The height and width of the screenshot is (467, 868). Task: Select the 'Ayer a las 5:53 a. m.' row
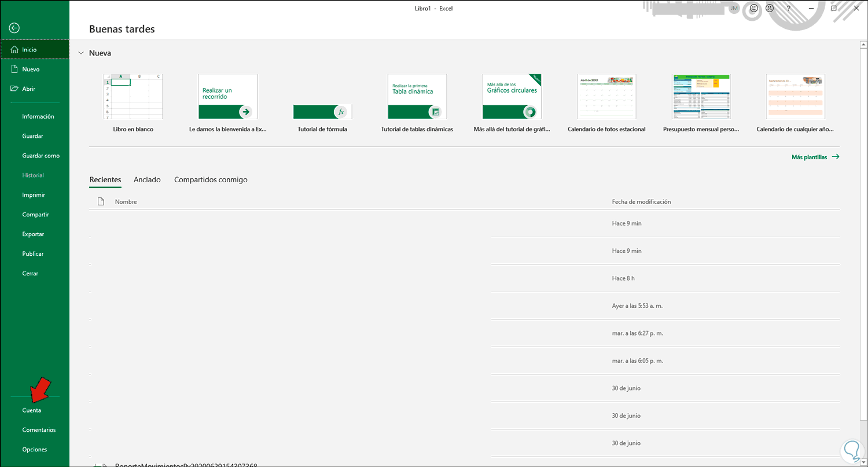pyautogui.click(x=464, y=306)
